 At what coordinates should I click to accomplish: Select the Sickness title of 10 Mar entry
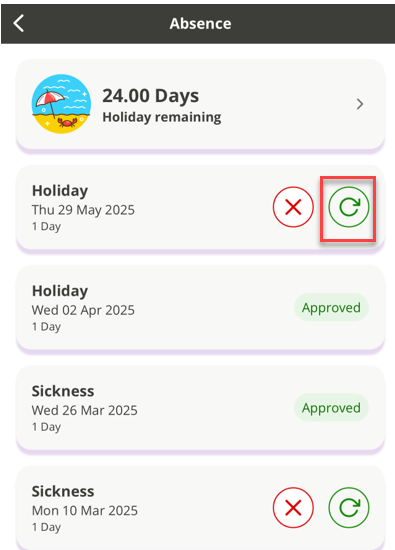click(x=63, y=491)
